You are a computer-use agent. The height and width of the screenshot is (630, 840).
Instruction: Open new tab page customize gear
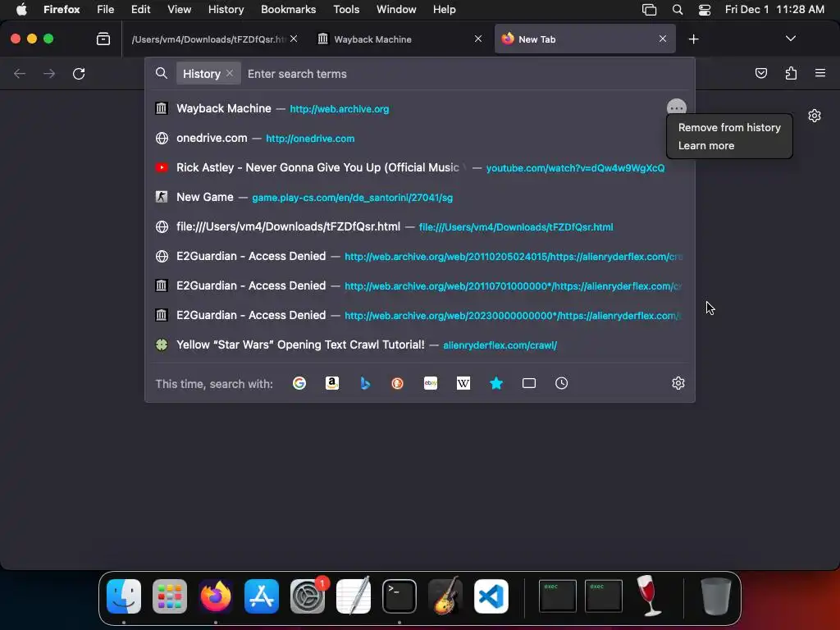point(815,116)
